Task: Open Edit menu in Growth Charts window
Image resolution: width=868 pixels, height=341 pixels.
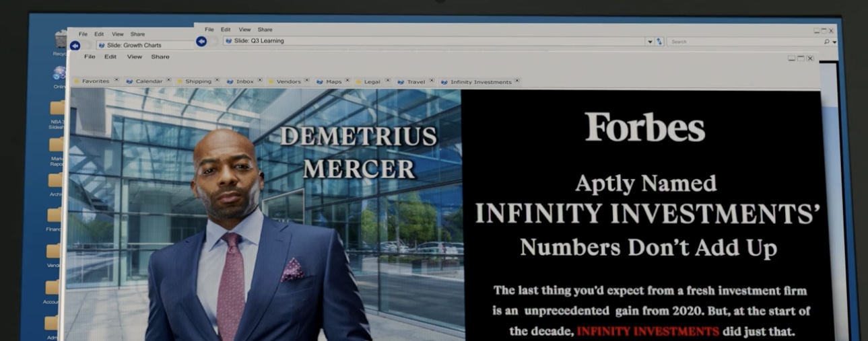Action: [x=99, y=34]
